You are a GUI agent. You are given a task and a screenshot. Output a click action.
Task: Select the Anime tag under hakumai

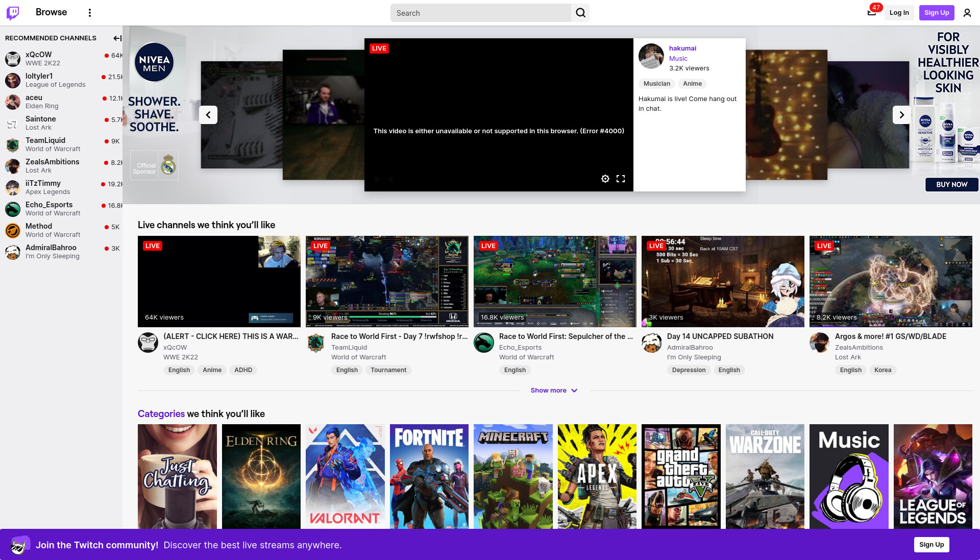coord(693,84)
